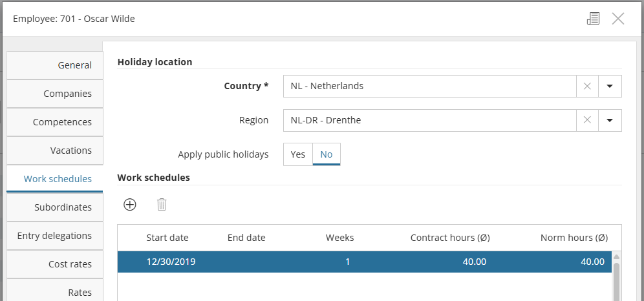The height and width of the screenshot is (301, 644).
Task: Sort by Contract hours column header
Action: [450, 238]
